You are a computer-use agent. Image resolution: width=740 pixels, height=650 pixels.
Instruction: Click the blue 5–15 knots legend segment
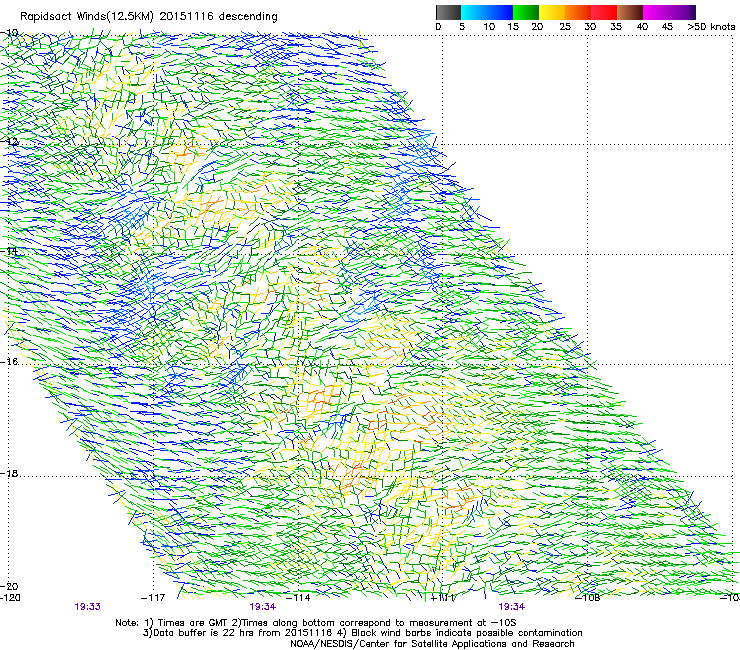click(487, 12)
